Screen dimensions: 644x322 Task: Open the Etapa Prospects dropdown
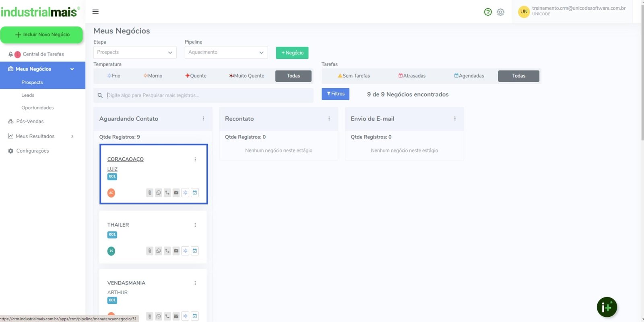tap(135, 52)
